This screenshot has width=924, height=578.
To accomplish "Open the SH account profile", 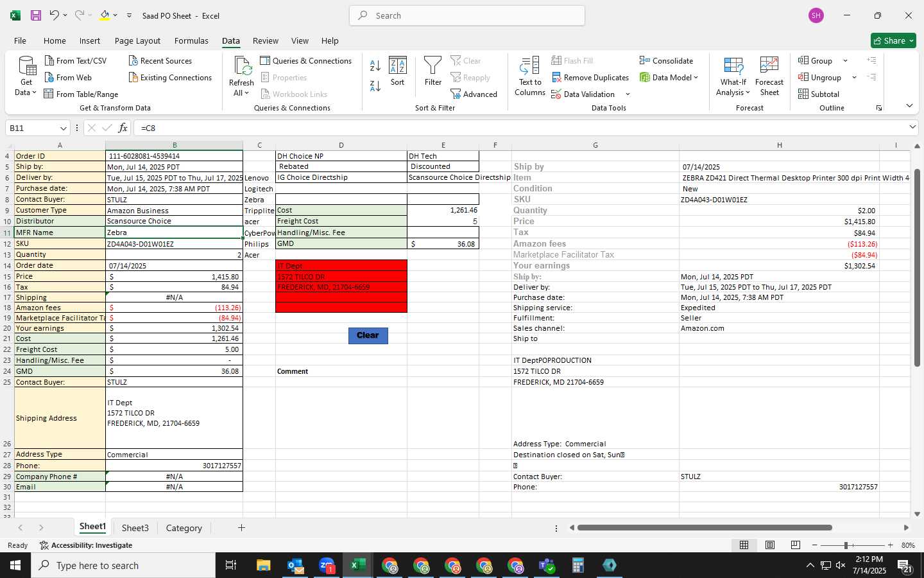I will click(x=816, y=15).
